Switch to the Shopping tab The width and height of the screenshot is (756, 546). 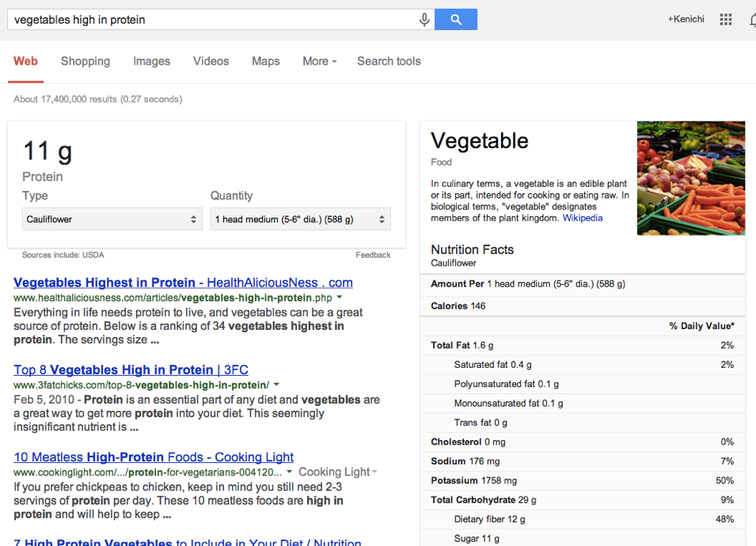pos(85,61)
